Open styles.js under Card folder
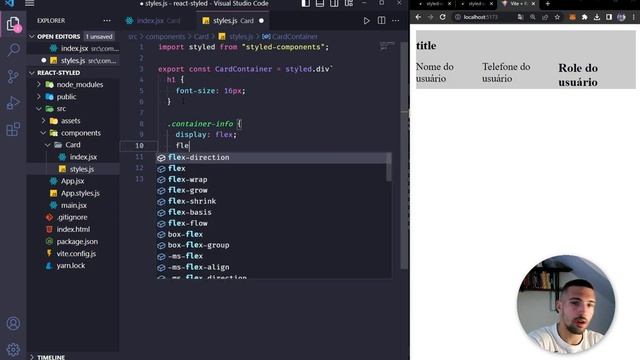This screenshot has height=360, width=640. tap(82, 169)
